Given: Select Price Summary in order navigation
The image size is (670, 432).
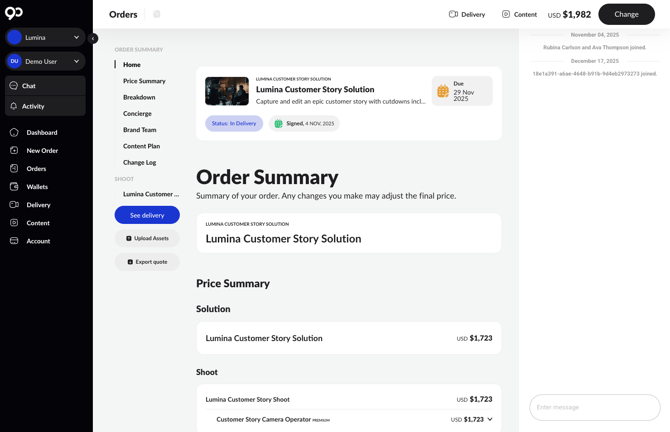Looking at the screenshot, I should (144, 81).
